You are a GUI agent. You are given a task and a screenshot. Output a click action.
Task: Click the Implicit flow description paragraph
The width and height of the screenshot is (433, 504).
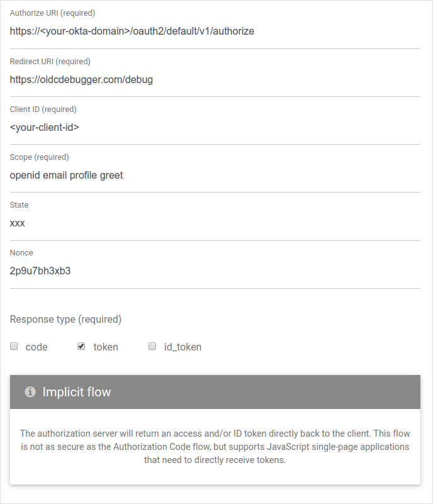(x=215, y=447)
